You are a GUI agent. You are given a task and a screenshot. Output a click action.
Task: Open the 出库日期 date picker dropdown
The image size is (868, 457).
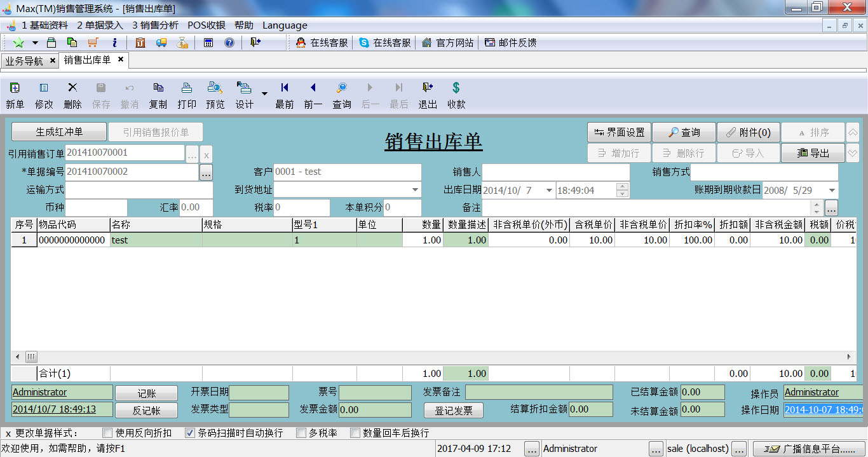tap(549, 190)
